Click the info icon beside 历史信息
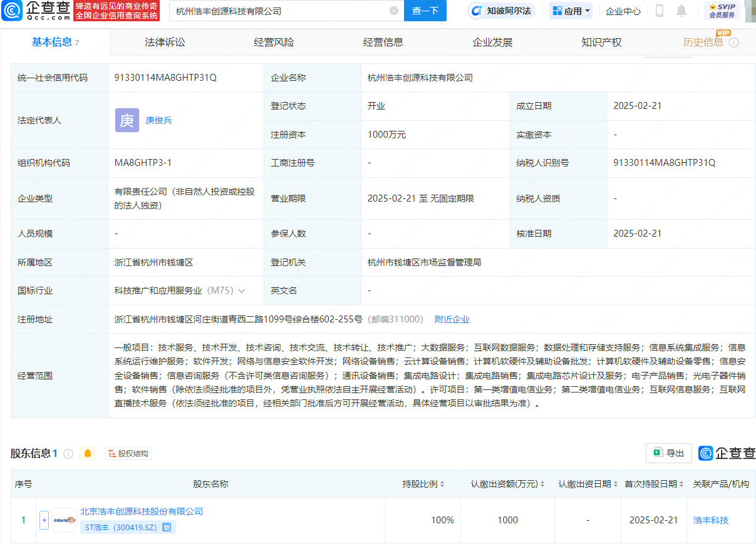The height and width of the screenshot is (544, 756). (x=733, y=43)
